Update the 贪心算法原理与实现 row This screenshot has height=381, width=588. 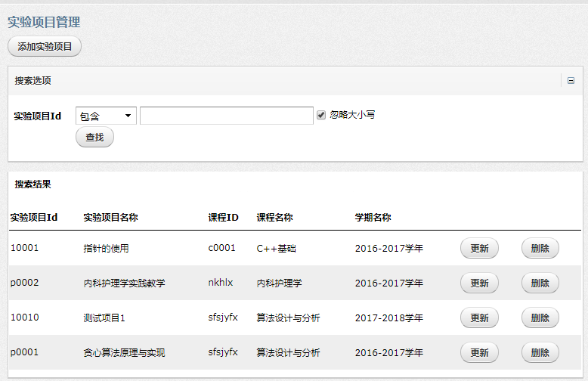point(479,352)
